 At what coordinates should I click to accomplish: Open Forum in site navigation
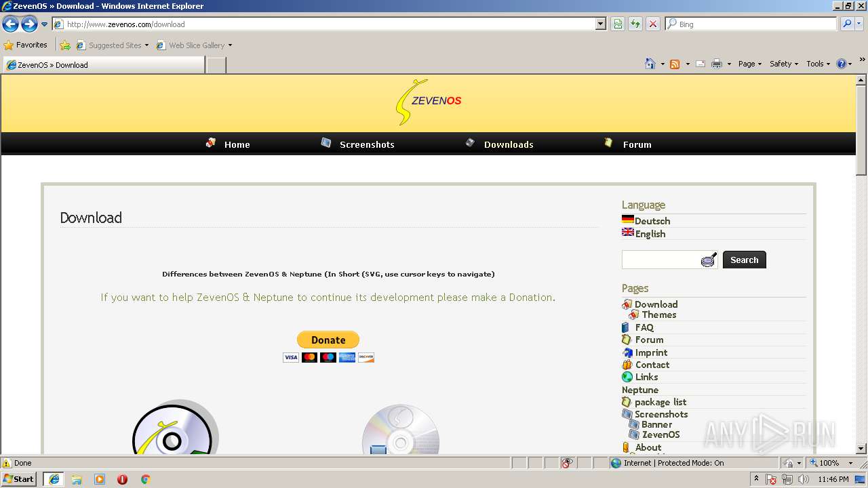click(x=637, y=144)
